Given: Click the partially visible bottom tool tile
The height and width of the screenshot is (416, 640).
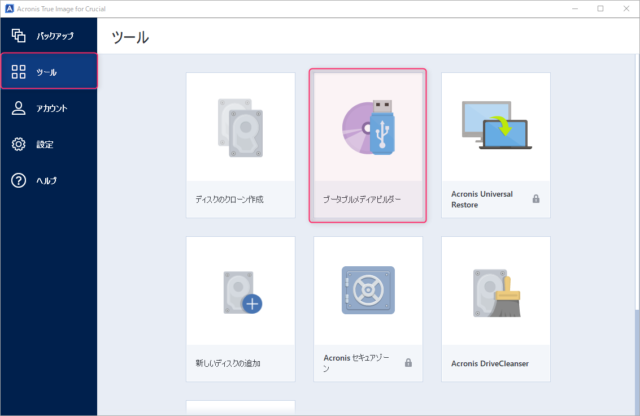Looking at the screenshot, I should tap(241, 408).
